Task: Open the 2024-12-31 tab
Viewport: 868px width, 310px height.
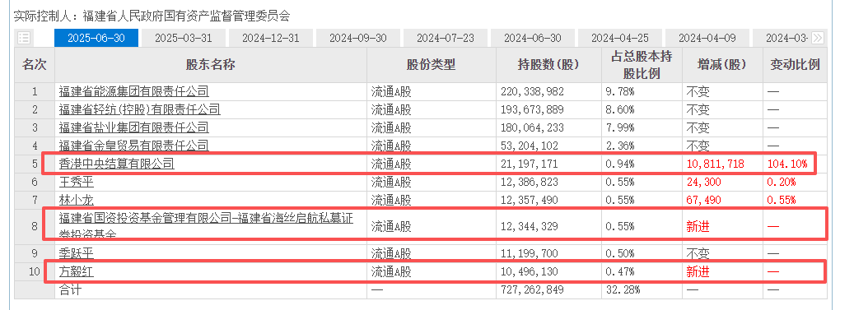Action: pyautogui.click(x=271, y=38)
